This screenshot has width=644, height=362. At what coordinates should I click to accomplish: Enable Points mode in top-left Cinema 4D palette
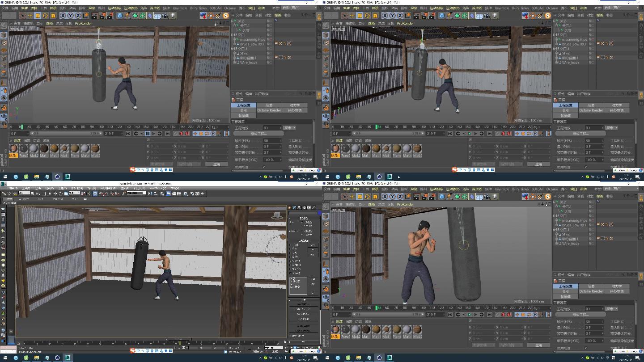coord(4,58)
